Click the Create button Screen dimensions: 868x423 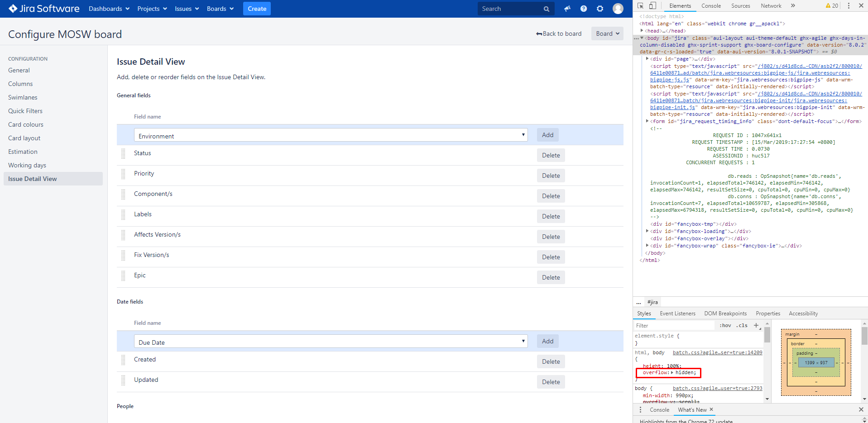[x=257, y=9]
